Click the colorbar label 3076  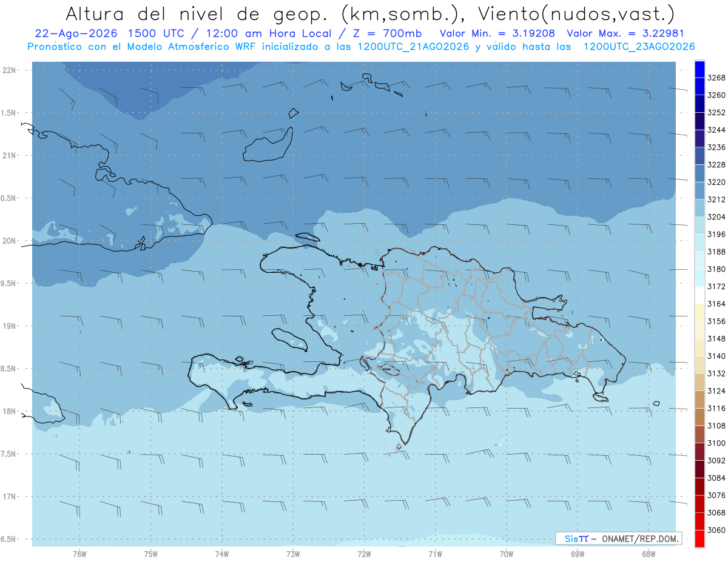(716, 495)
